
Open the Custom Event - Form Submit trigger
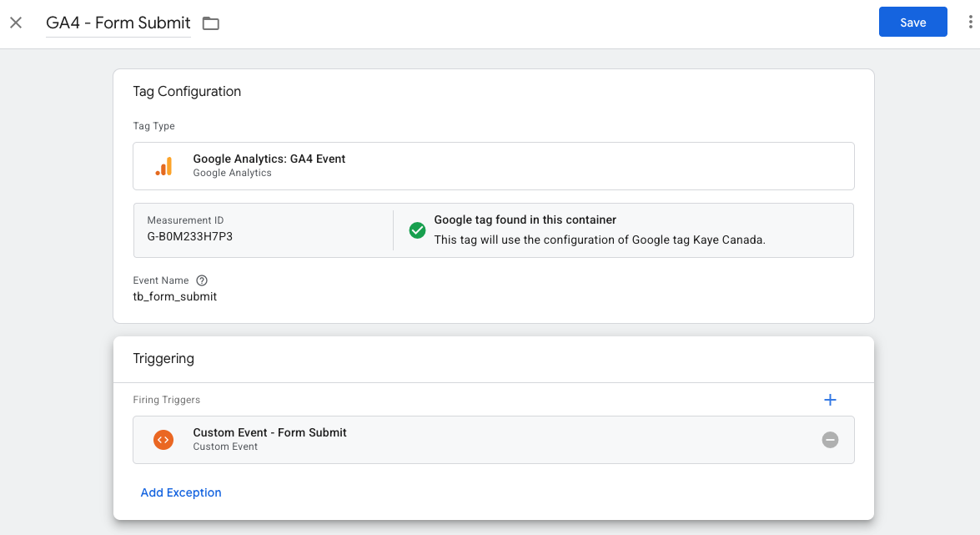(x=493, y=440)
